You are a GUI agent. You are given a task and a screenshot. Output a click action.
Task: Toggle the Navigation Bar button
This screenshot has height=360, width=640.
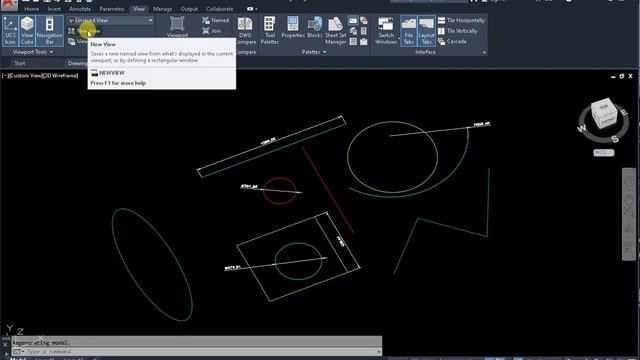[x=49, y=31]
